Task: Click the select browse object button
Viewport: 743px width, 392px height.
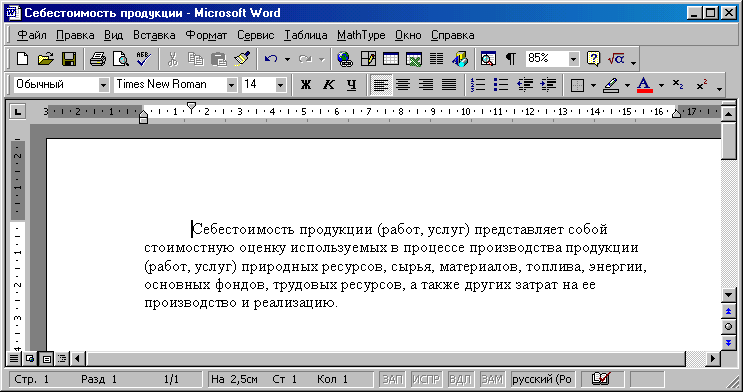Action: [x=728, y=327]
